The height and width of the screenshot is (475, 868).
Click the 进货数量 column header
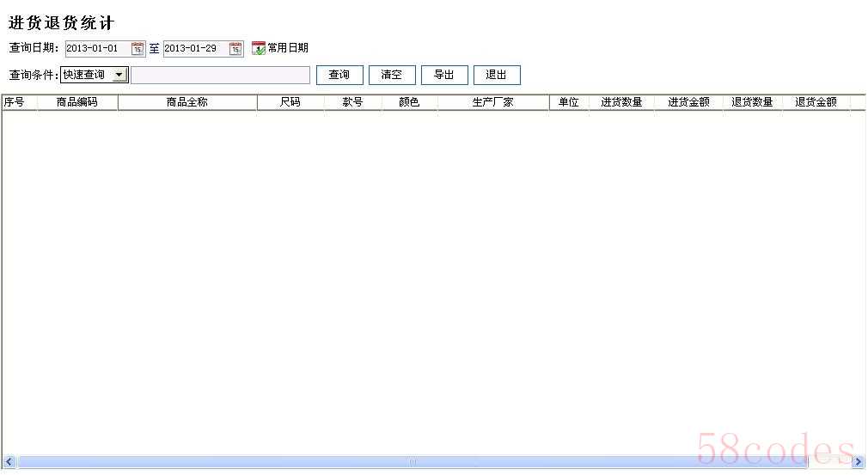coord(620,102)
